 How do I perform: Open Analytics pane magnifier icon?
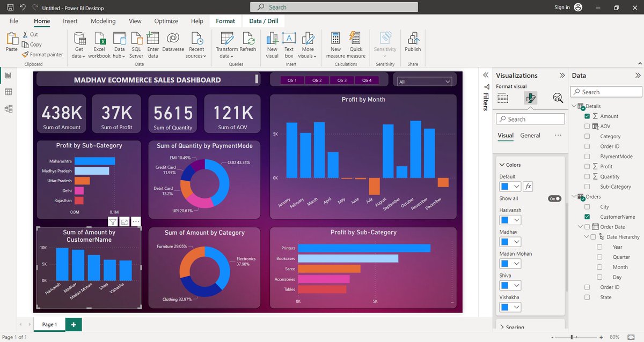tap(558, 98)
